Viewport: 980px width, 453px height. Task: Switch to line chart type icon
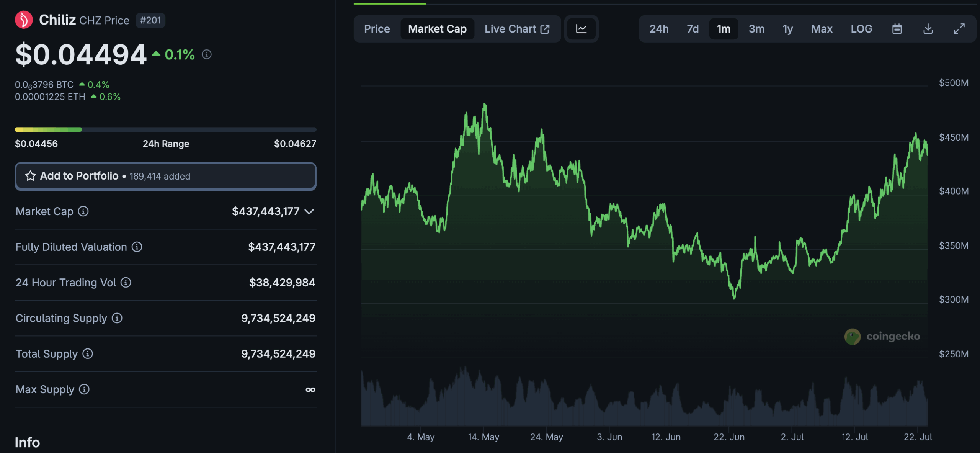pos(581,29)
